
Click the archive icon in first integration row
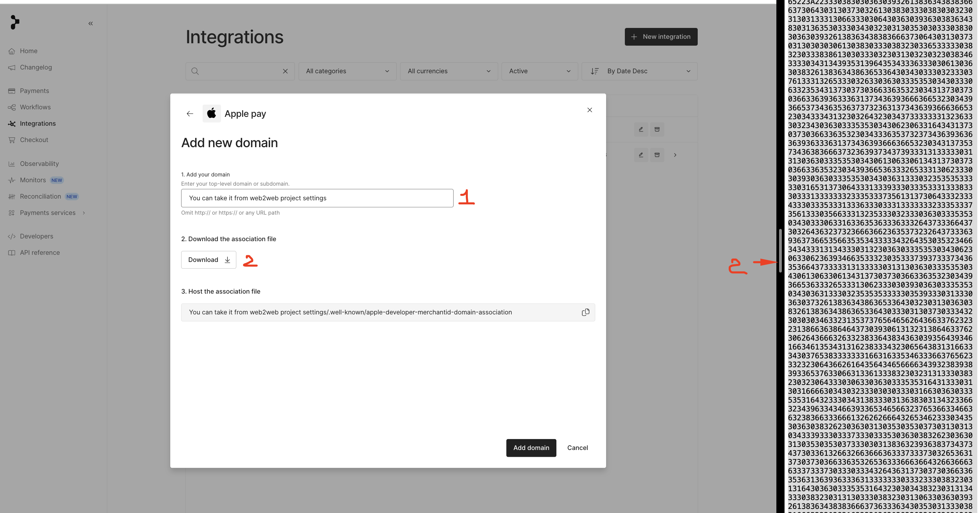(657, 129)
